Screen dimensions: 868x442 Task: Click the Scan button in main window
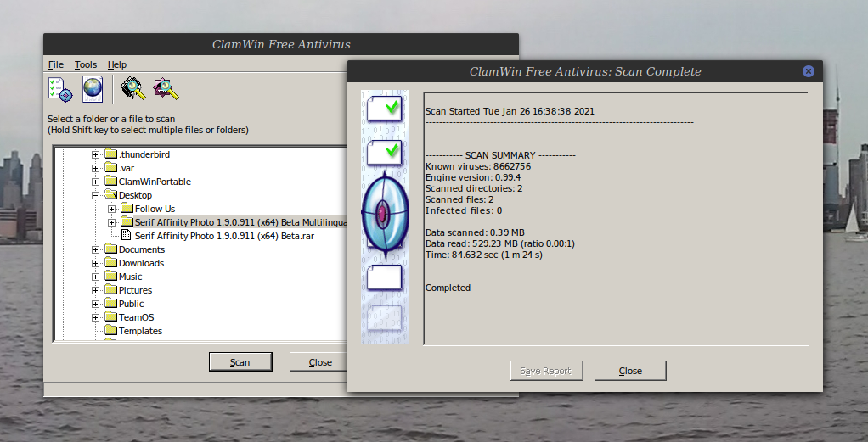(x=240, y=362)
